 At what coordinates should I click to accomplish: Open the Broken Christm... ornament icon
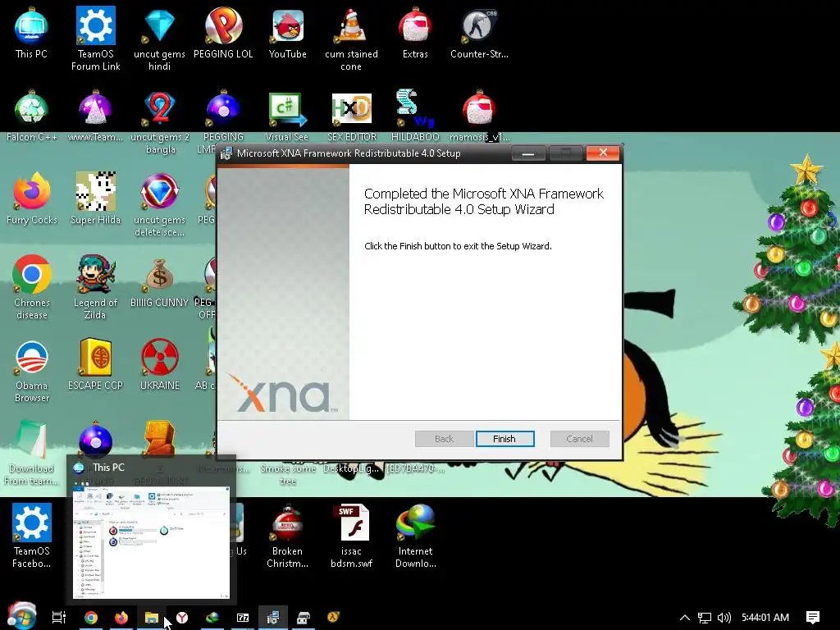(287, 536)
